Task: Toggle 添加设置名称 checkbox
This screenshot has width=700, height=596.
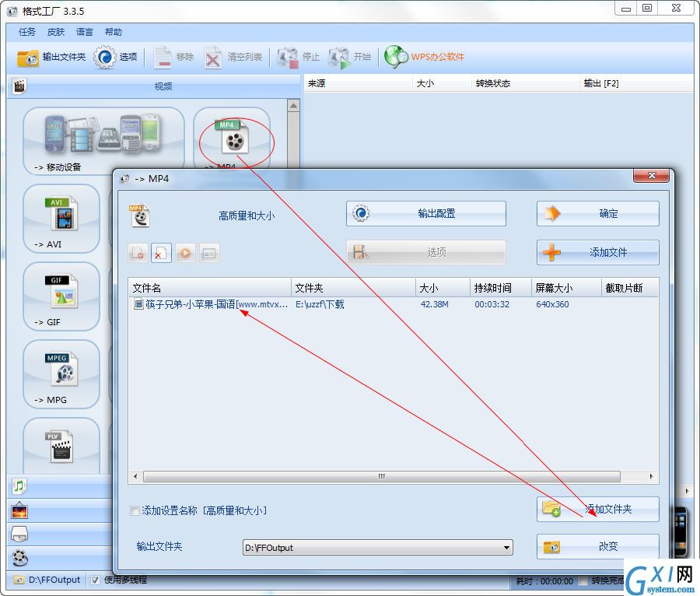Action: (x=135, y=510)
